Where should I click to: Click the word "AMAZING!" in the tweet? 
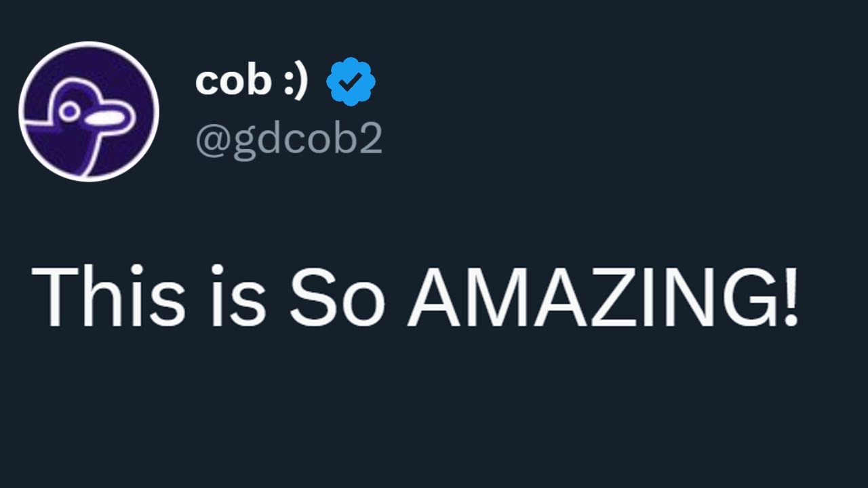click(x=603, y=296)
